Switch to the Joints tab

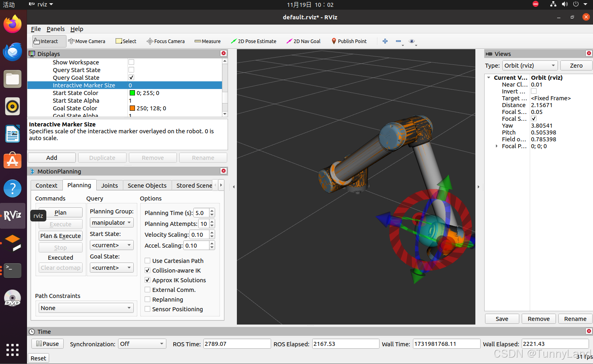110,185
